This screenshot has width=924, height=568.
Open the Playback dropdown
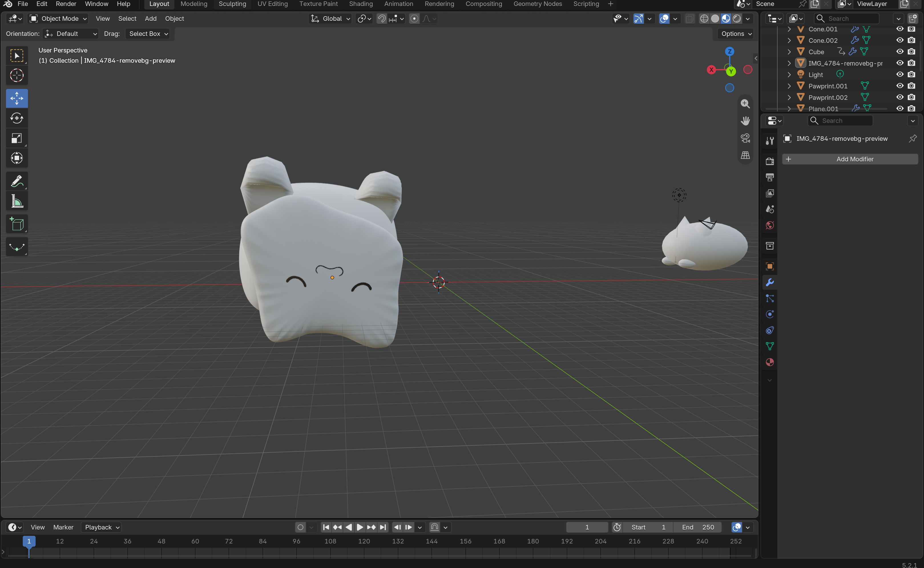coord(102,527)
